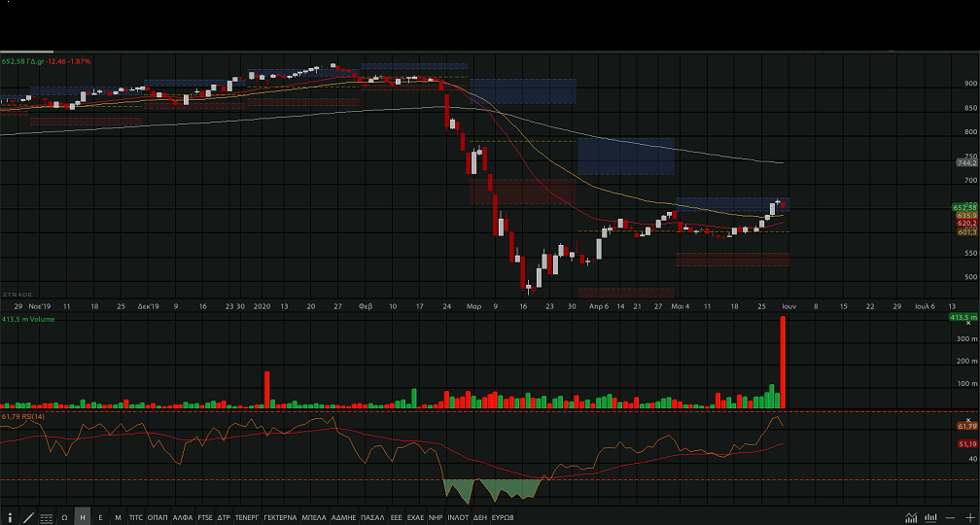Click the tallest red volume bar
980x525 pixels.
point(782,363)
